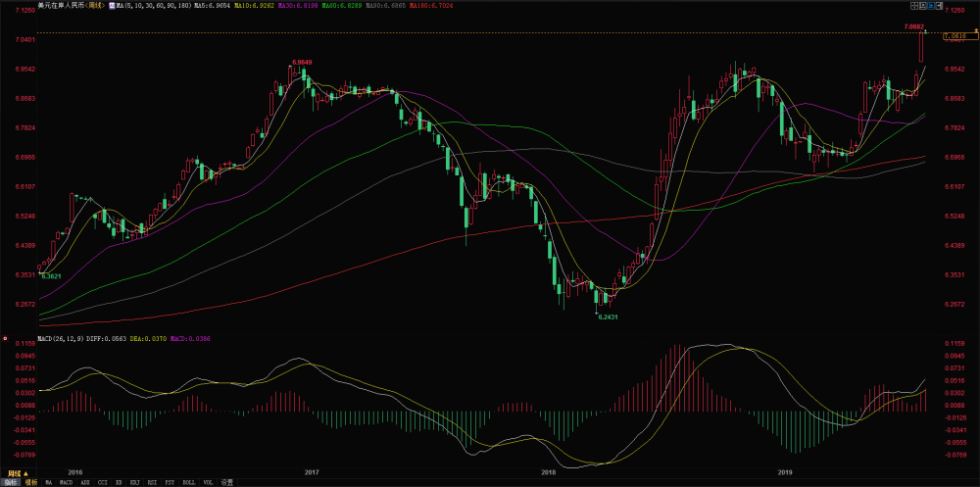Click the 6.3621 starting low label
Viewport: 980px width, 487px height.
tap(51, 275)
